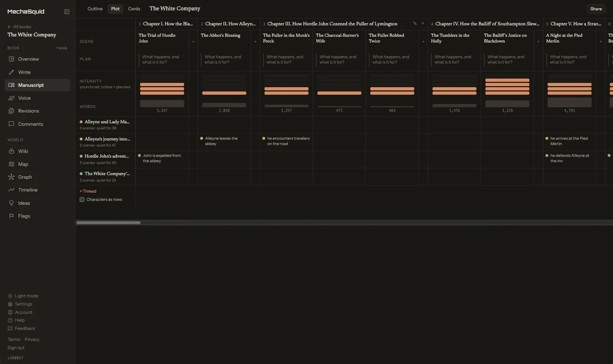Add a scene after The Abbot's Blessing
Viewport: 613px width, 364px height.
click(x=255, y=41)
